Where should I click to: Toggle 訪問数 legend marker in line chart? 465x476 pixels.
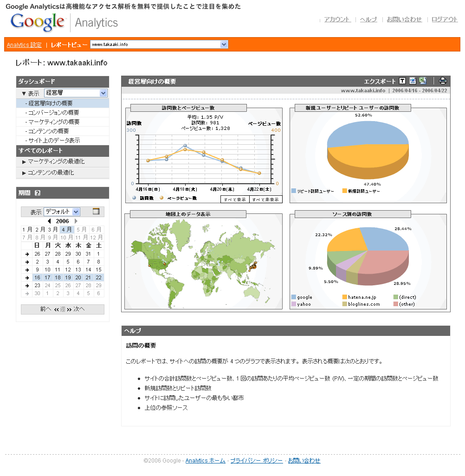pos(134,198)
